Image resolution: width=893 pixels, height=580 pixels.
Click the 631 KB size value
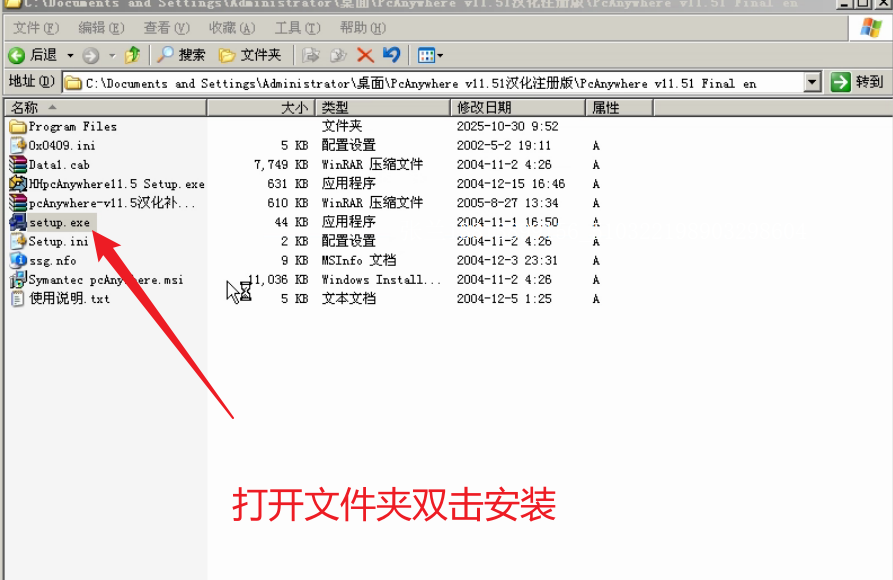point(288,184)
